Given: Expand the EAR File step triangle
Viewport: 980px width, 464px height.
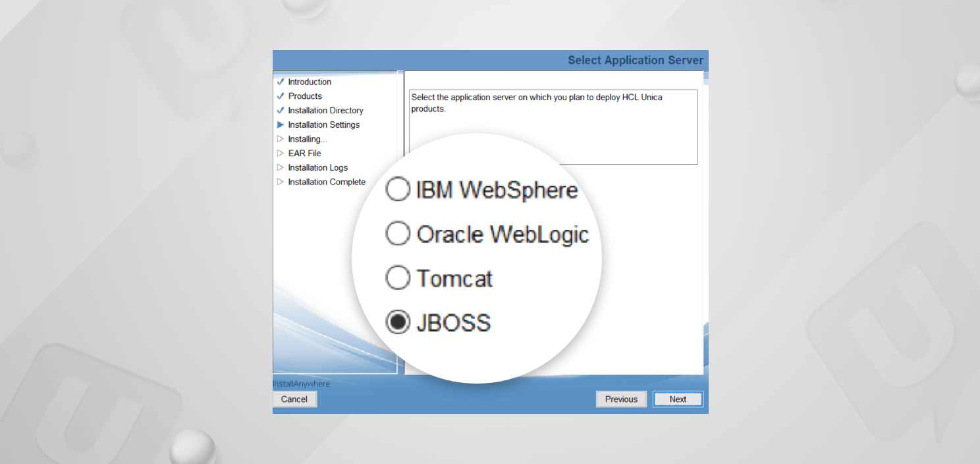Looking at the screenshot, I should click(281, 153).
